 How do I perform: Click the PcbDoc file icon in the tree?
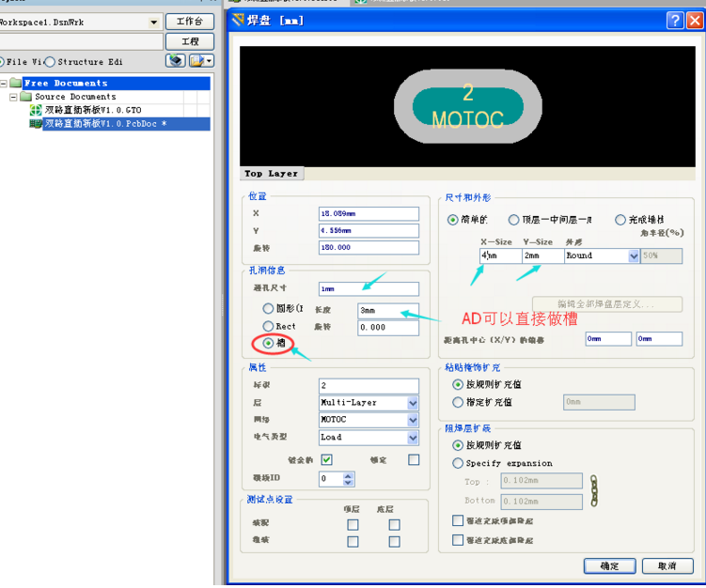[x=36, y=123]
